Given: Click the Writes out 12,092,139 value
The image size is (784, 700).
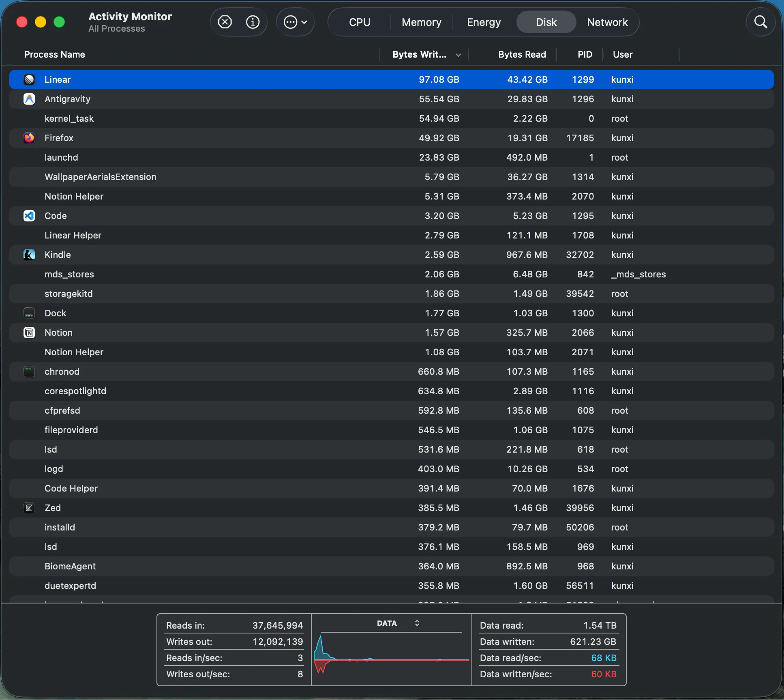Looking at the screenshot, I should click(278, 642).
